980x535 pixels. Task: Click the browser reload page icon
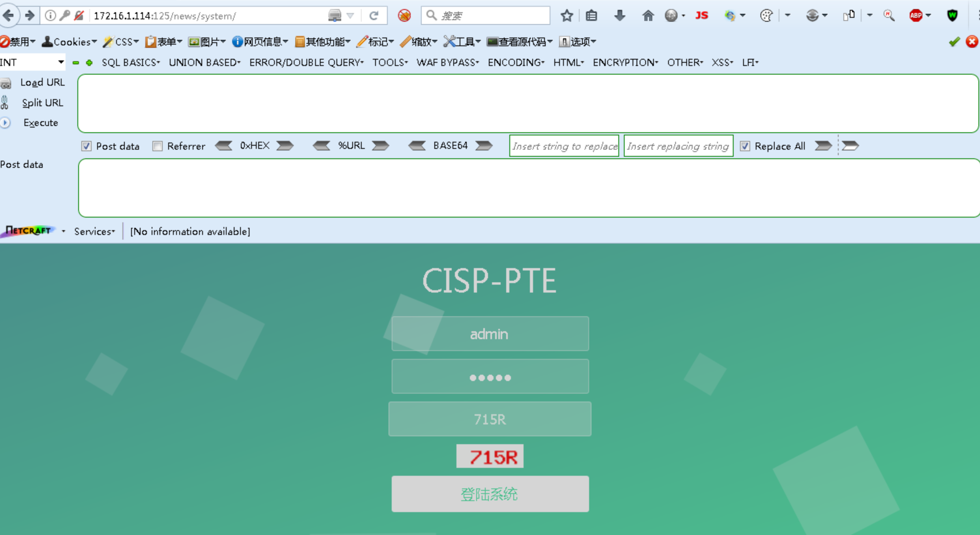point(374,16)
